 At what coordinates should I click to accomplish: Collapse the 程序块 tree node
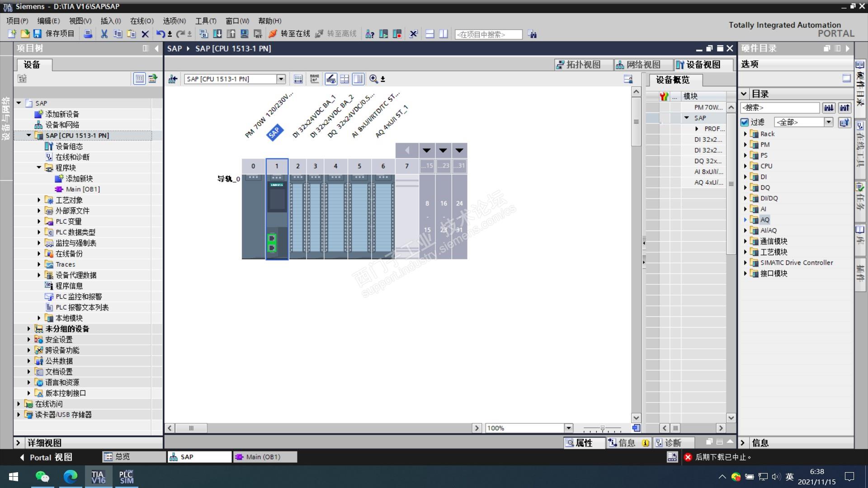(39, 168)
